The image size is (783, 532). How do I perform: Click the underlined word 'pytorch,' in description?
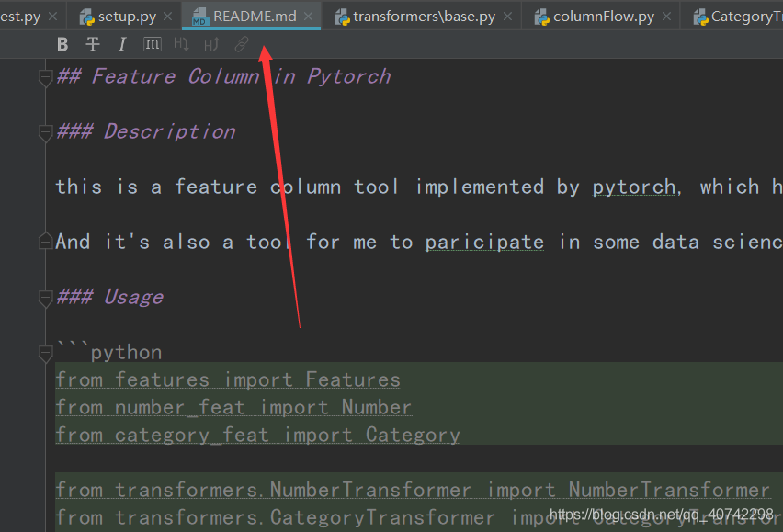point(636,187)
